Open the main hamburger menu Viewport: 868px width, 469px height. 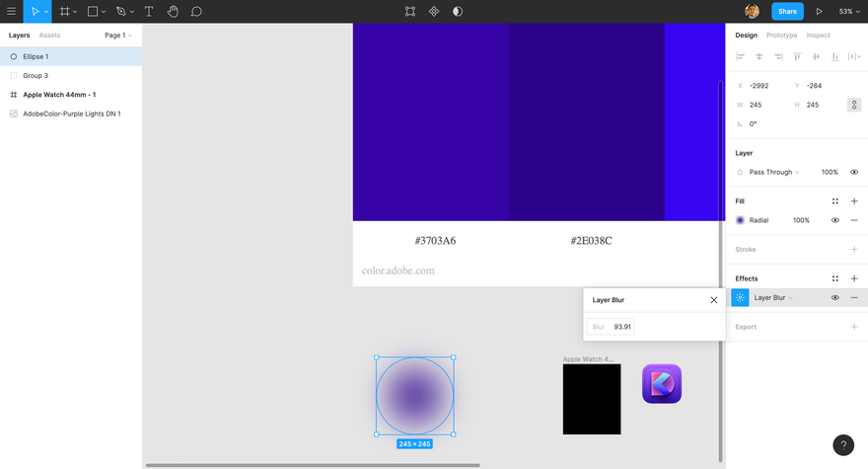point(11,11)
